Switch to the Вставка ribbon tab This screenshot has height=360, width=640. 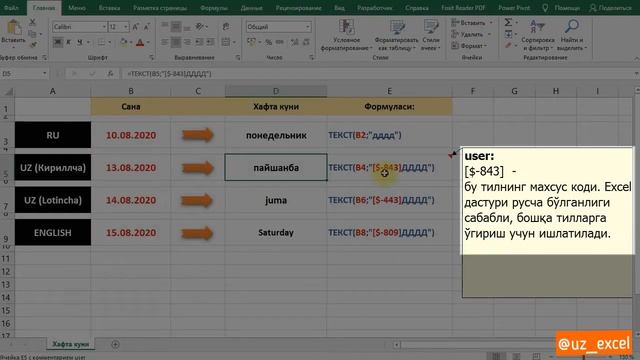(x=109, y=8)
